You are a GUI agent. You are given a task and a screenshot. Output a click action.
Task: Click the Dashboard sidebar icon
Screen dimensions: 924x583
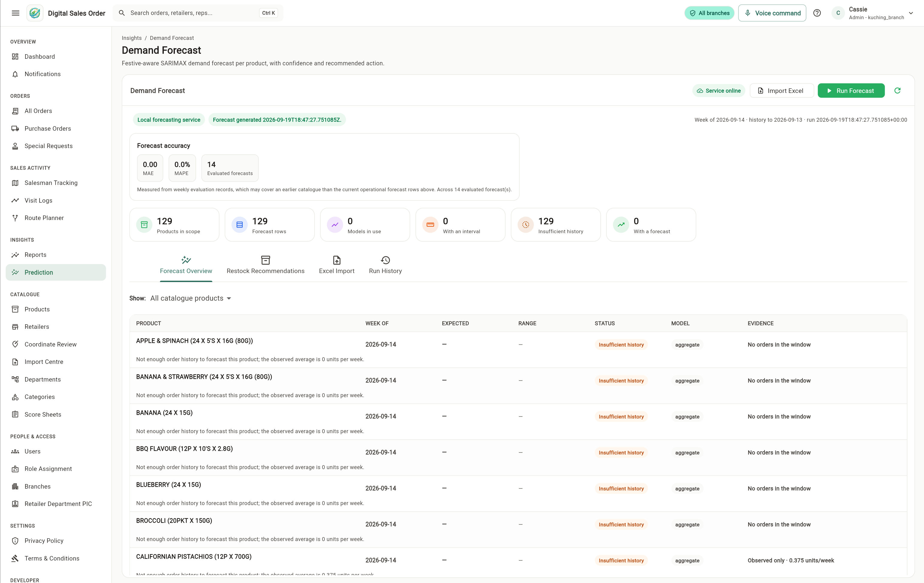(x=15, y=56)
